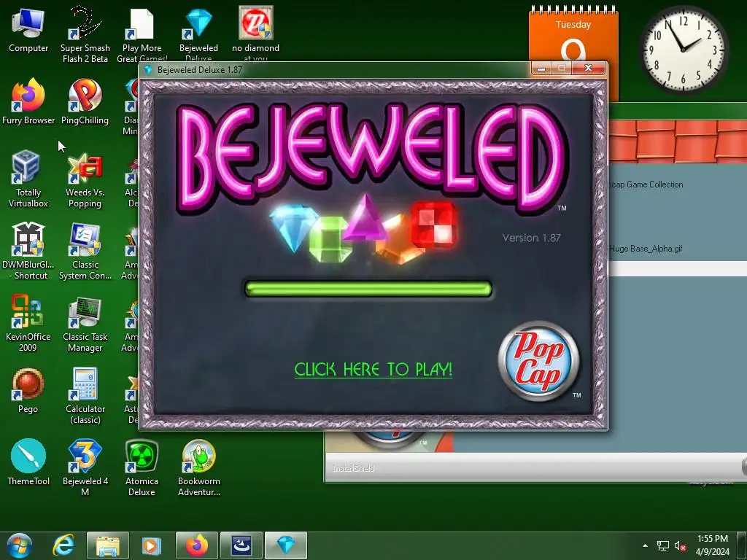The width and height of the screenshot is (747, 560).
Task: Click the 'Click Here To Play!' link
Action: point(373,370)
